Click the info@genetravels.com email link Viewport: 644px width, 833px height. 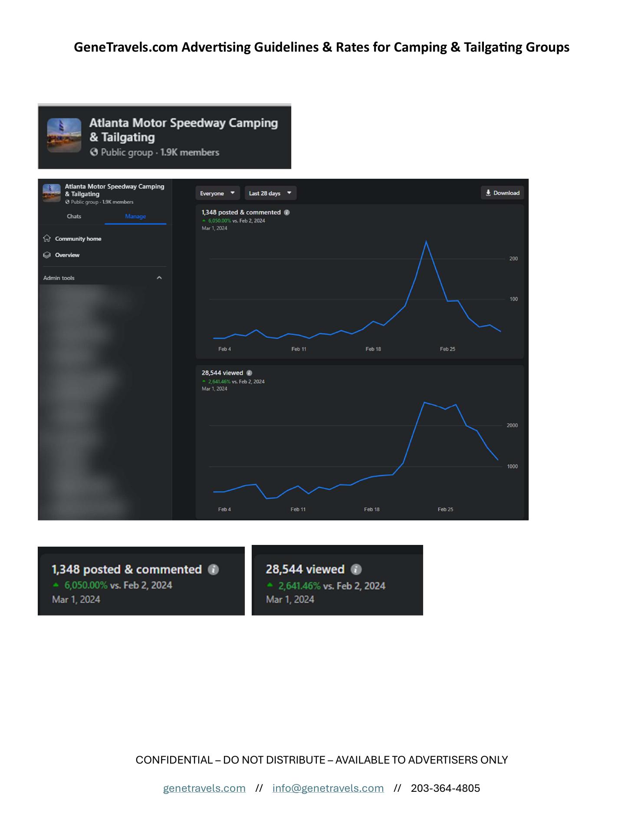(328, 788)
